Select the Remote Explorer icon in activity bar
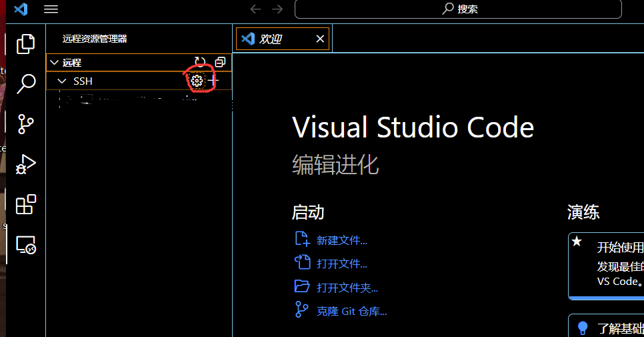 coord(25,244)
